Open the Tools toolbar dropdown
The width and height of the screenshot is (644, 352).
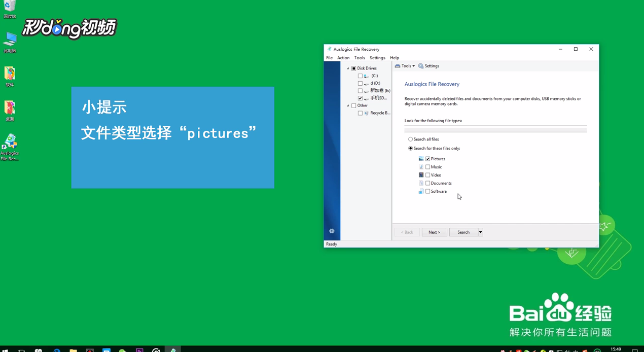click(405, 66)
